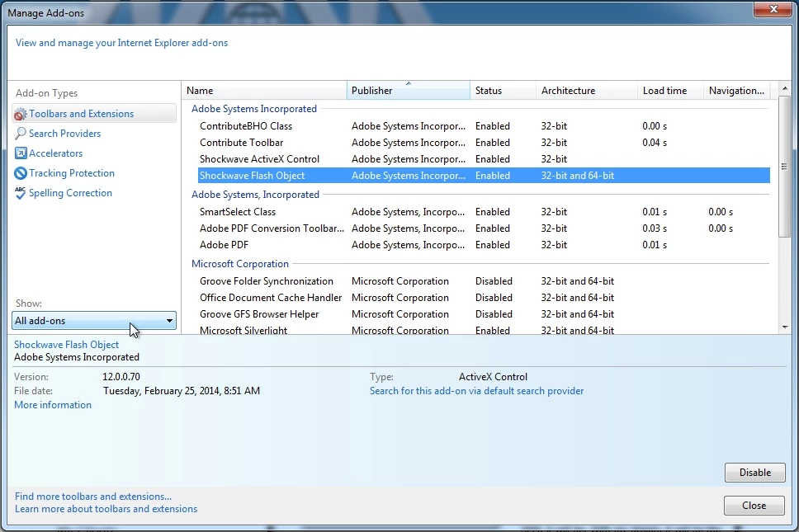This screenshot has height=532, width=799.
Task: Open the Show All add-ons dropdown
Action: point(94,321)
